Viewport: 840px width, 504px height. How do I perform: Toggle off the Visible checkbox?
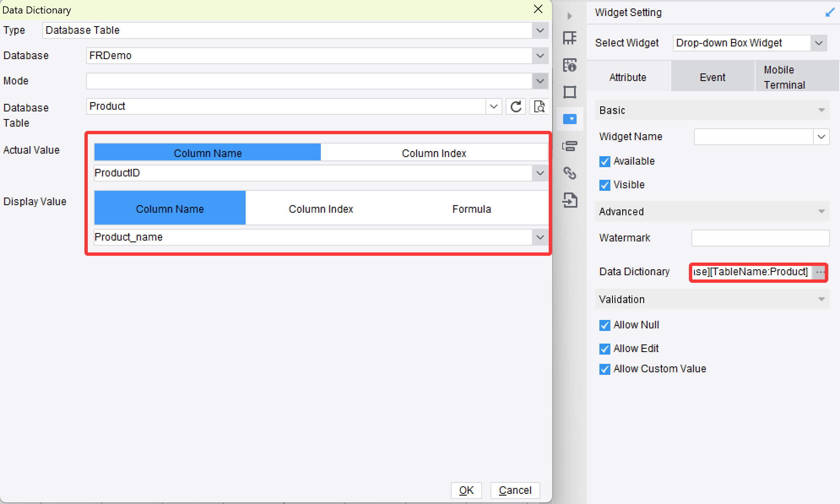click(604, 185)
